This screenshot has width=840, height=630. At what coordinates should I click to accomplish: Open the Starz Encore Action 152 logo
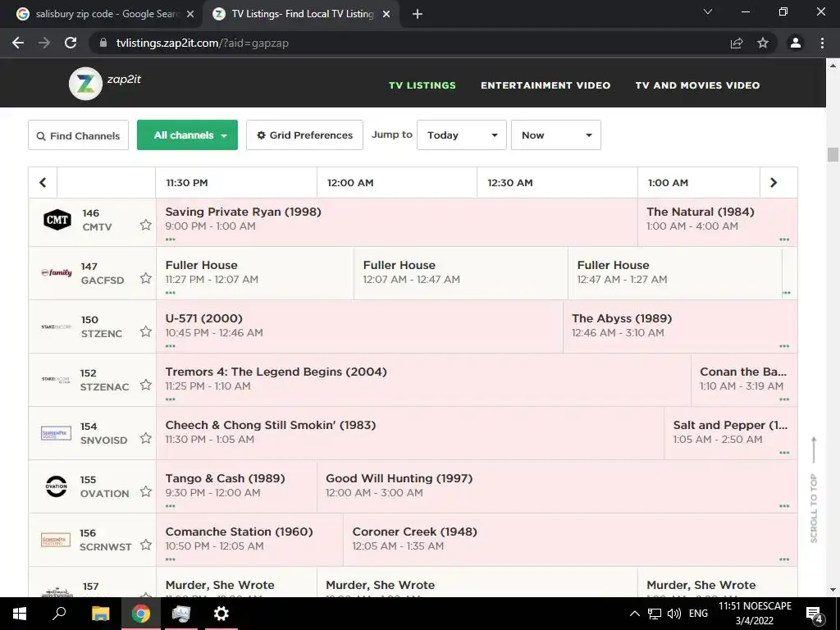pyautogui.click(x=57, y=379)
